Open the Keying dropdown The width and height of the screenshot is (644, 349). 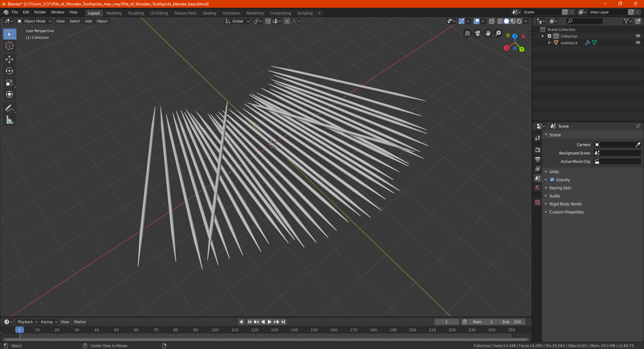(49, 322)
